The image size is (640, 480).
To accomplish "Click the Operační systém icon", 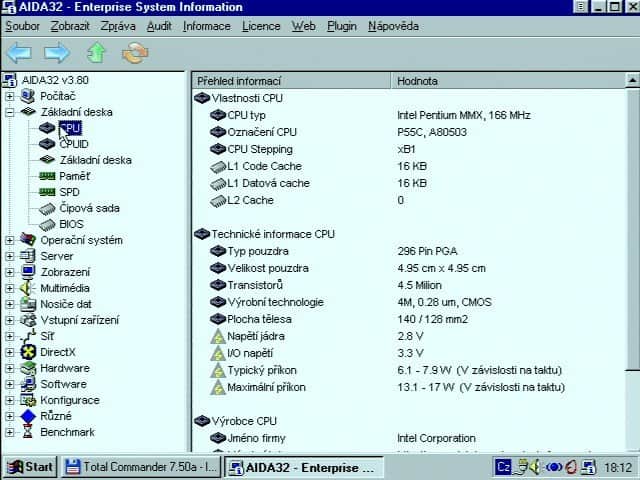I will pyautogui.click(x=28, y=240).
